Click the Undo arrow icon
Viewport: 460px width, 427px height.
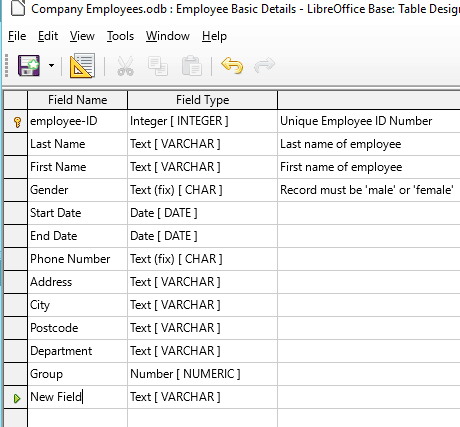click(x=232, y=65)
